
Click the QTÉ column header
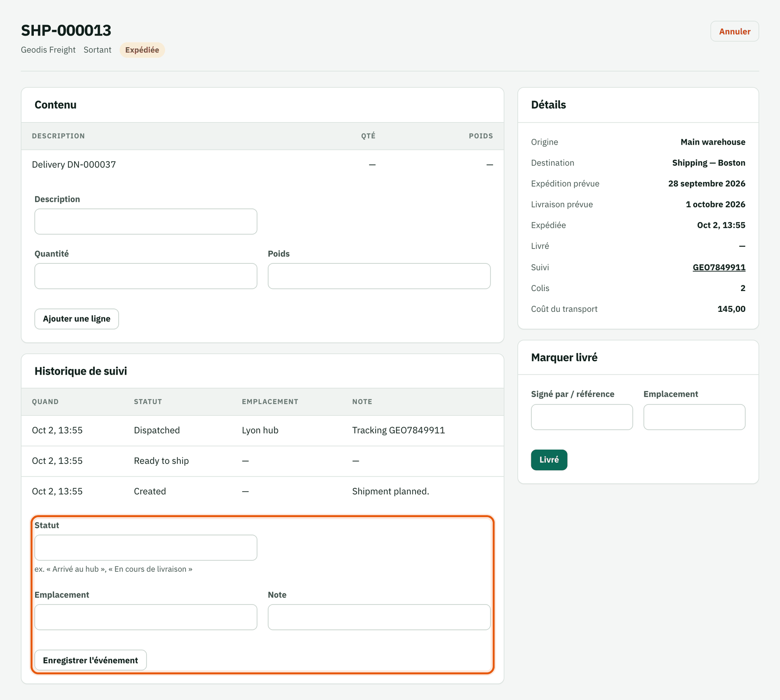pos(368,136)
